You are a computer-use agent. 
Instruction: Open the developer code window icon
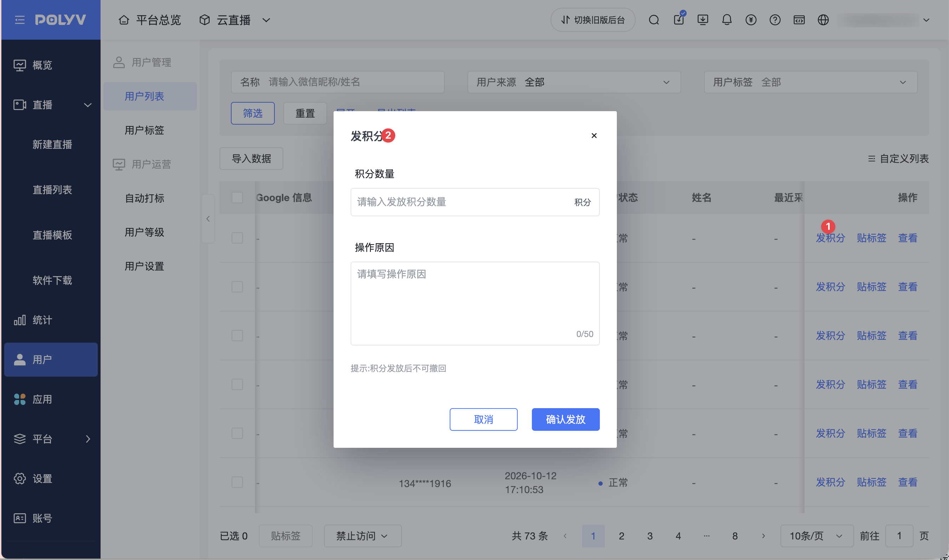click(799, 19)
